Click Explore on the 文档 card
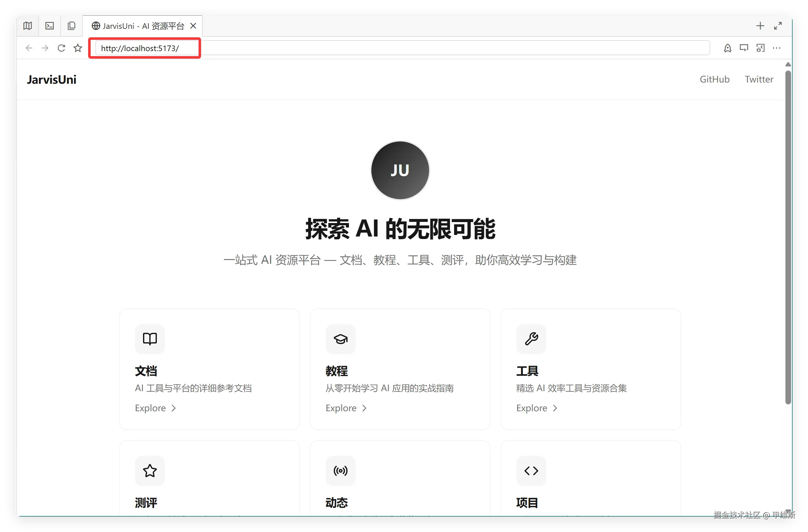The width and height of the screenshot is (808, 532). (156, 408)
